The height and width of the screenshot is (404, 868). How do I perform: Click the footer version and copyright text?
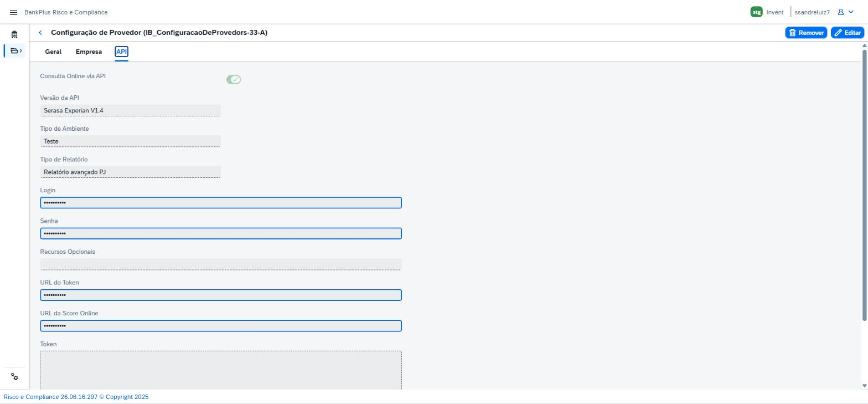pos(76,397)
